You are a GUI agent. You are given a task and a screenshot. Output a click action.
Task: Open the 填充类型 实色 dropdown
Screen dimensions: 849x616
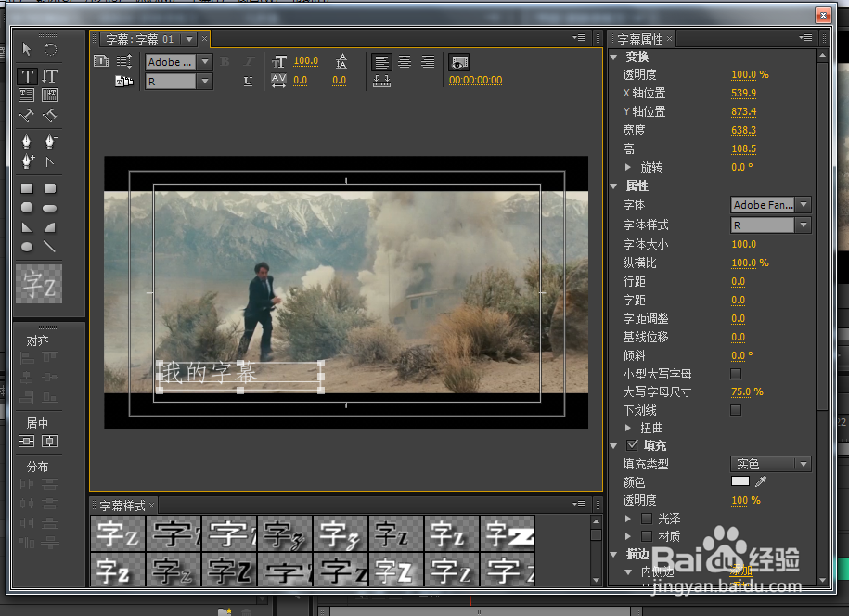point(770,464)
